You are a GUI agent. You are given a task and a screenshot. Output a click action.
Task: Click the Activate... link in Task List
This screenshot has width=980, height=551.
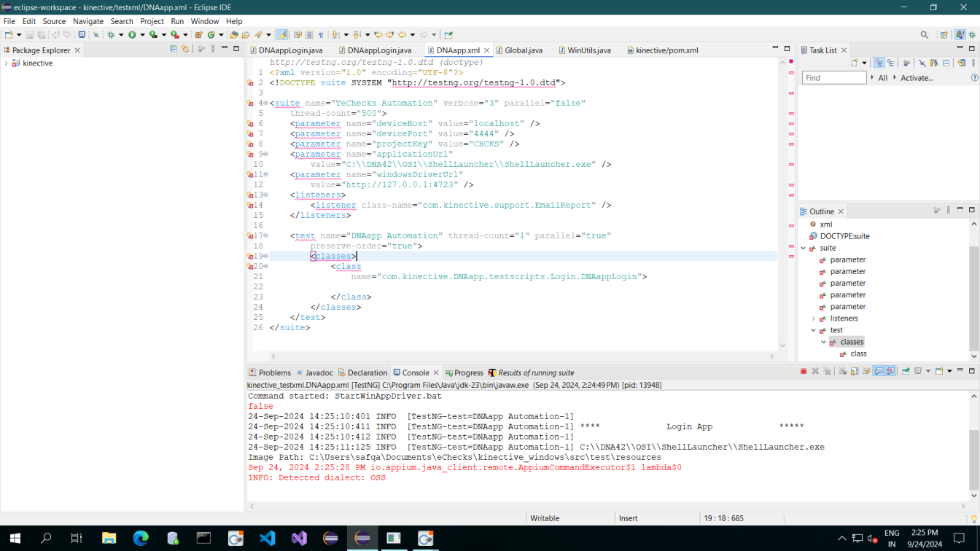point(917,78)
